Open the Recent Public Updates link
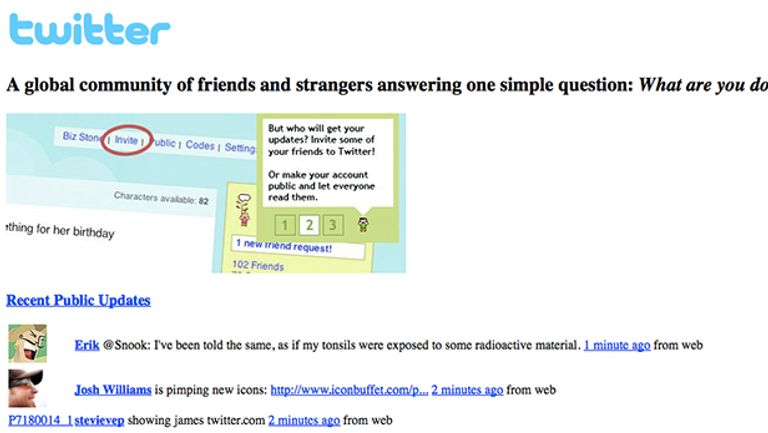The height and width of the screenshot is (433, 768). [78, 300]
